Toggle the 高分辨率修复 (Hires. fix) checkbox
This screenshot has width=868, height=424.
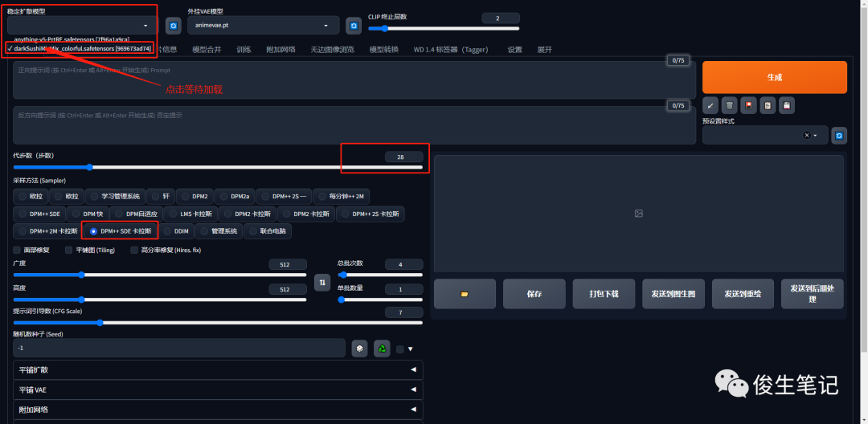[134, 250]
